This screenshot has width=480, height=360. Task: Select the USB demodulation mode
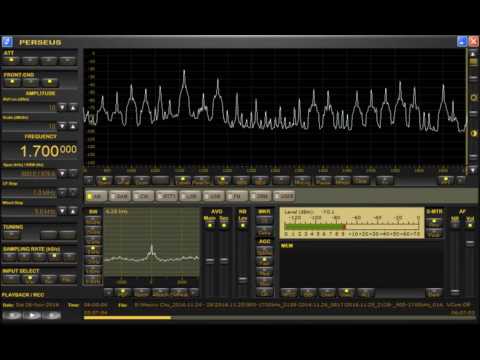[x=213, y=196]
